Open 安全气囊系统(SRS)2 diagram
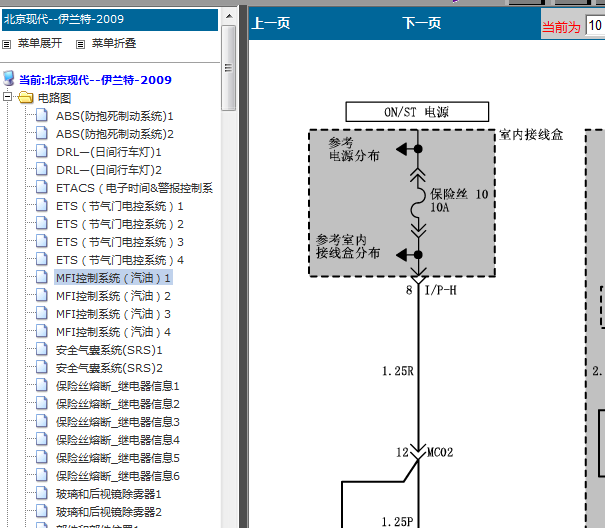 point(109,368)
